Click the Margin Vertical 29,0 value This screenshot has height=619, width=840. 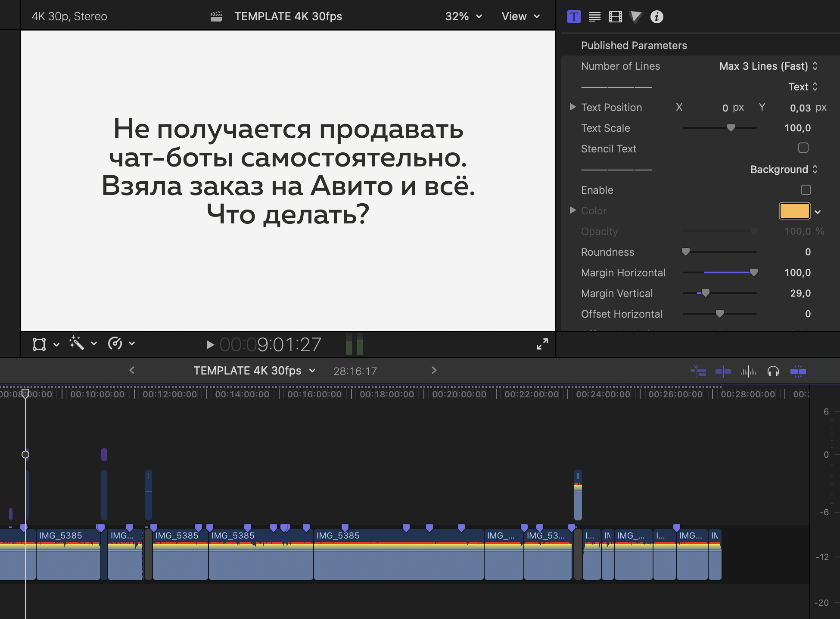tap(800, 294)
